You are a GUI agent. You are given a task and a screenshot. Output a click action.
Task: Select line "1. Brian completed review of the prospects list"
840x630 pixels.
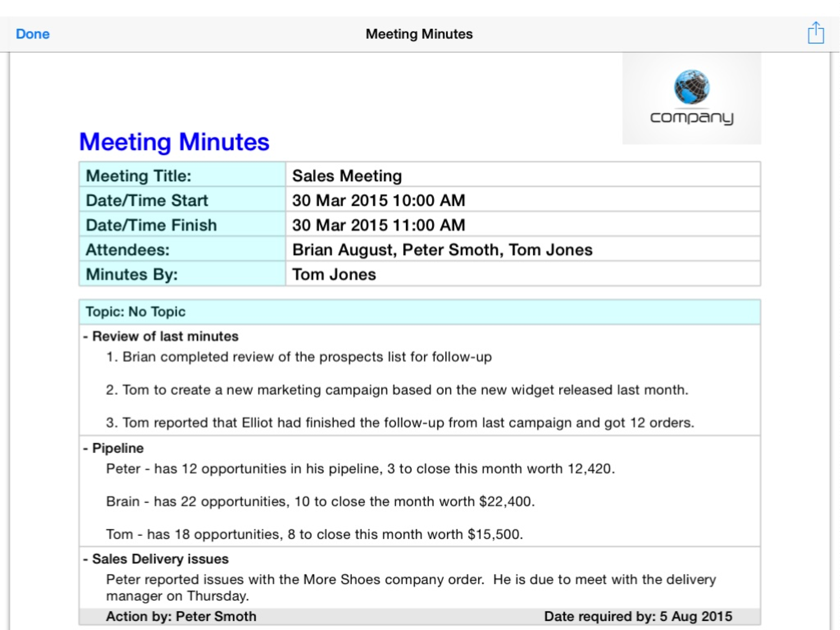[x=299, y=357]
